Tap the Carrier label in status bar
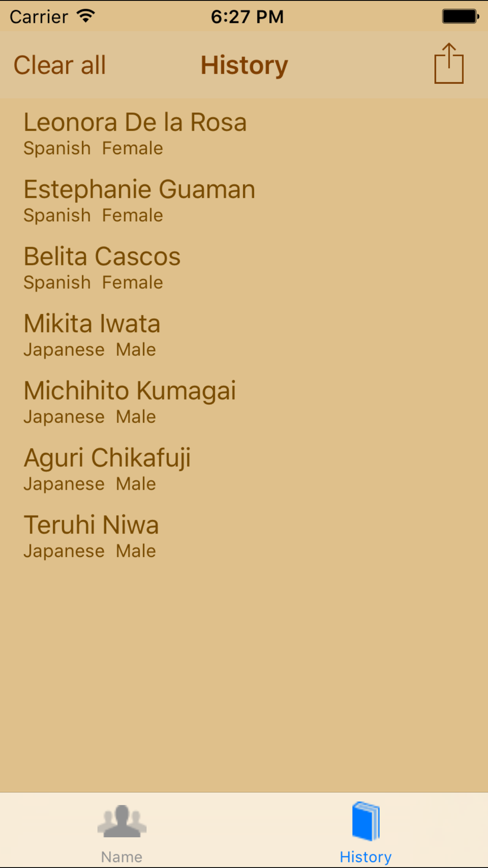Screen dimensions: 488x868 [39, 17]
